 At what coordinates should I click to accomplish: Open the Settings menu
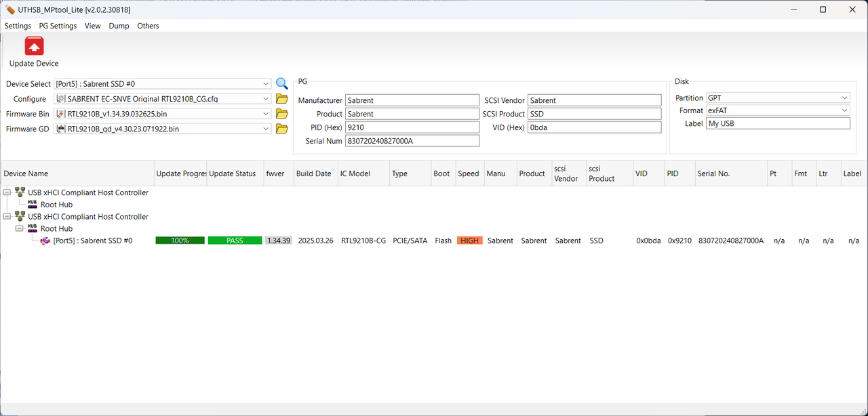pos(18,26)
